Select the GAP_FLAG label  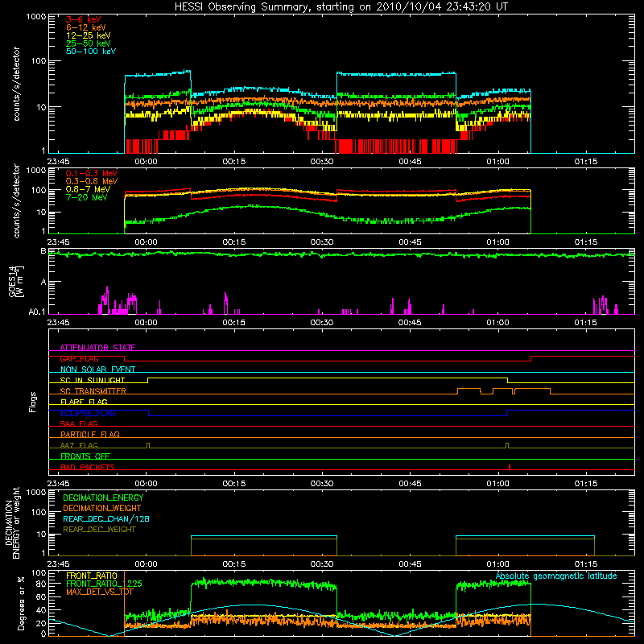[x=79, y=358]
